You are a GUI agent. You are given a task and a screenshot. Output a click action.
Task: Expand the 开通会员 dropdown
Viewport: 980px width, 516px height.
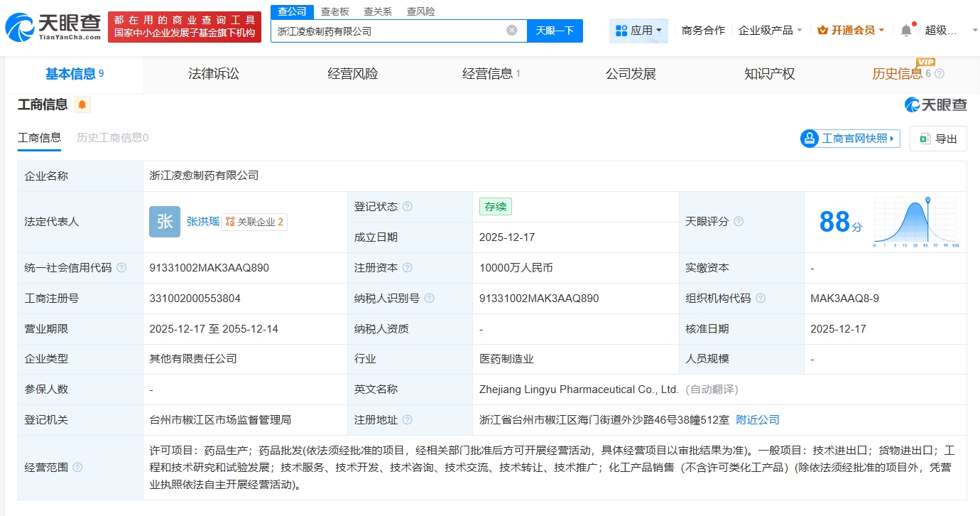(851, 31)
